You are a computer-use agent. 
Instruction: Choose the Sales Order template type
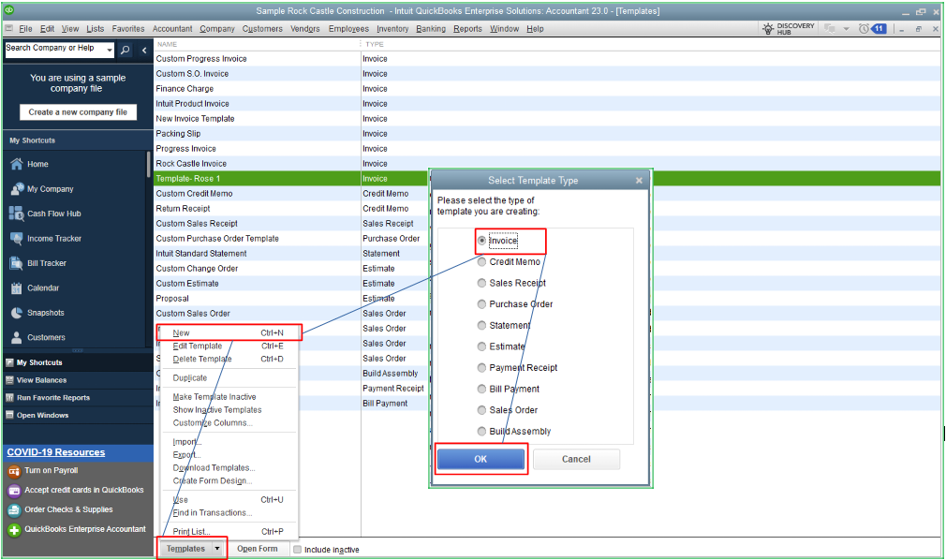(481, 409)
